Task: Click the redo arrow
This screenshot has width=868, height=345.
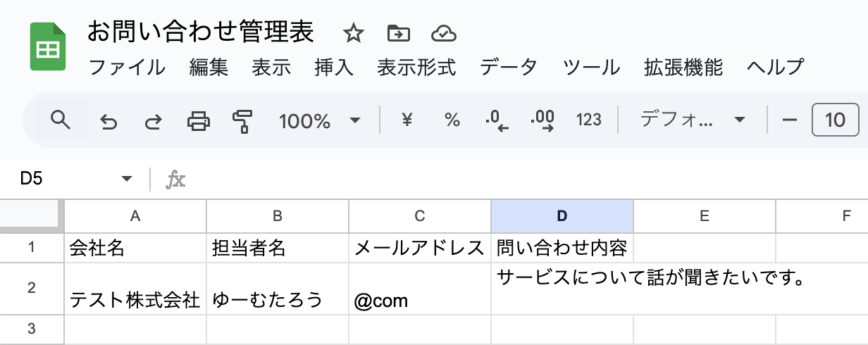Action: tap(152, 121)
